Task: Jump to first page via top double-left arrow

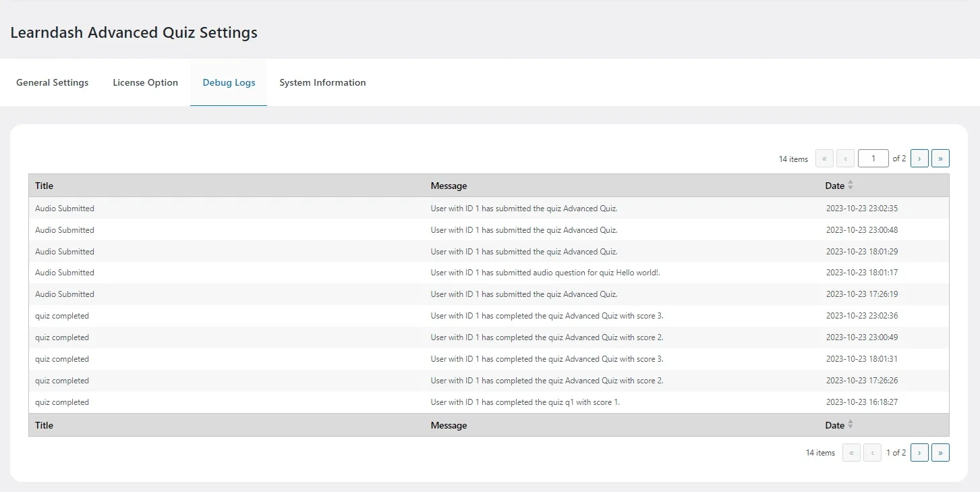Action: [x=824, y=158]
